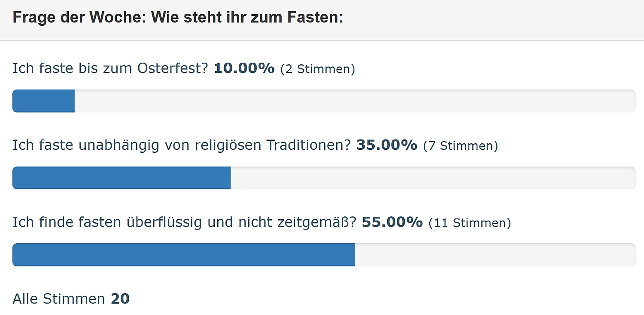Click the 55.00% percentage value

pyautogui.click(x=392, y=222)
